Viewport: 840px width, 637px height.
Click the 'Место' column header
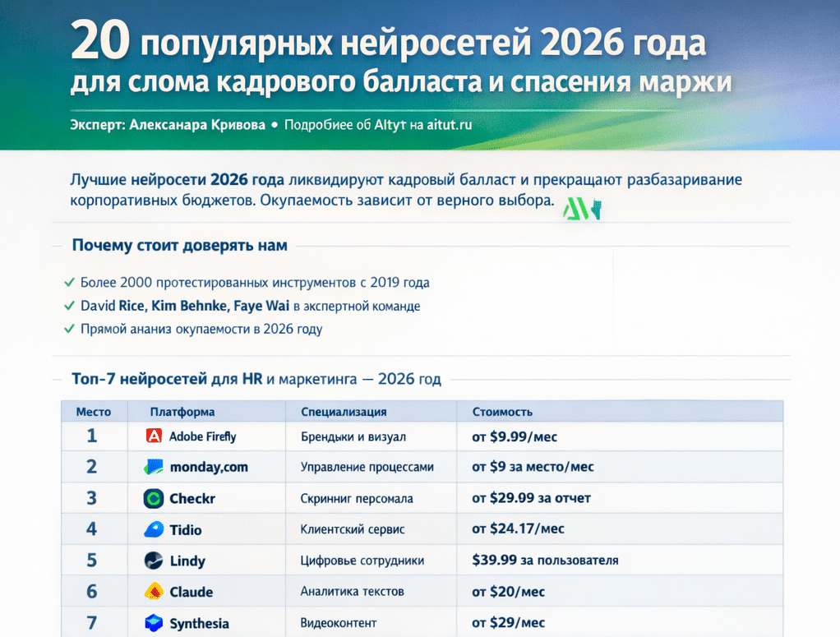pos(93,412)
